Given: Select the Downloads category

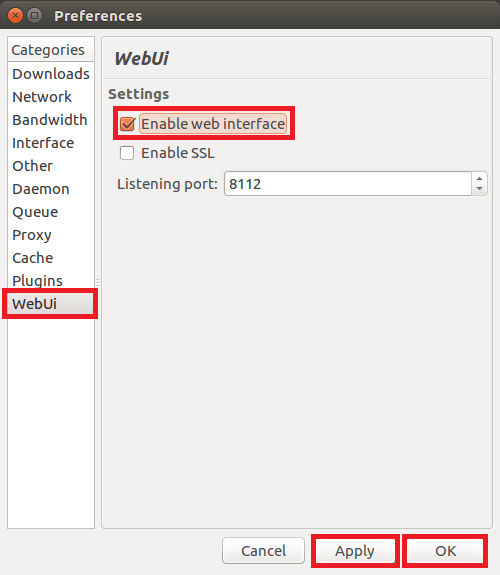Looking at the screenshot, I should [51, 74].
